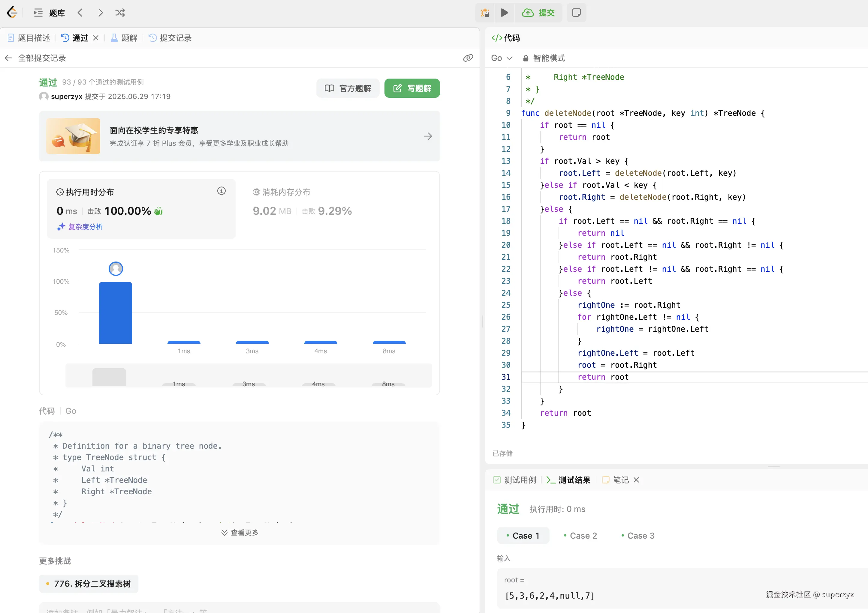Click the tall 0ms runtime bar

[x=116, y=313]
